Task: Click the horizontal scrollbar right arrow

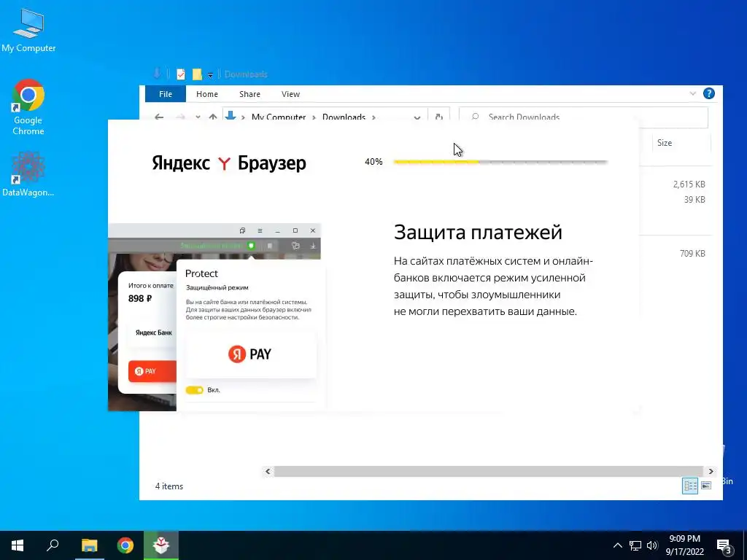Action: pos(711,472)
